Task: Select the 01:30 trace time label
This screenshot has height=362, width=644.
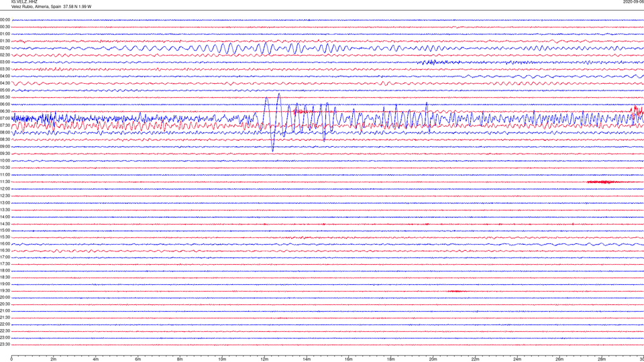Action: point(5,41)
